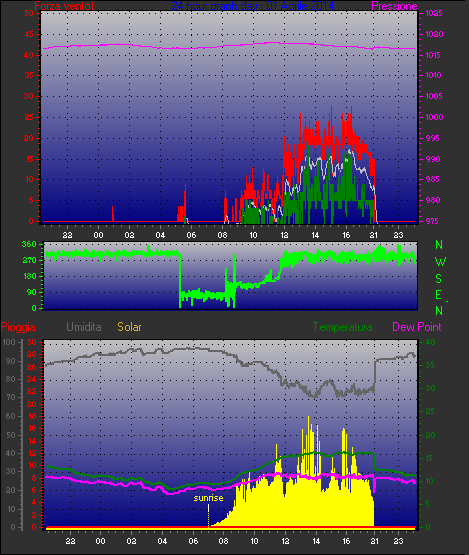Click the 00 hour tick on bottom graph

(x=101, y=541)
